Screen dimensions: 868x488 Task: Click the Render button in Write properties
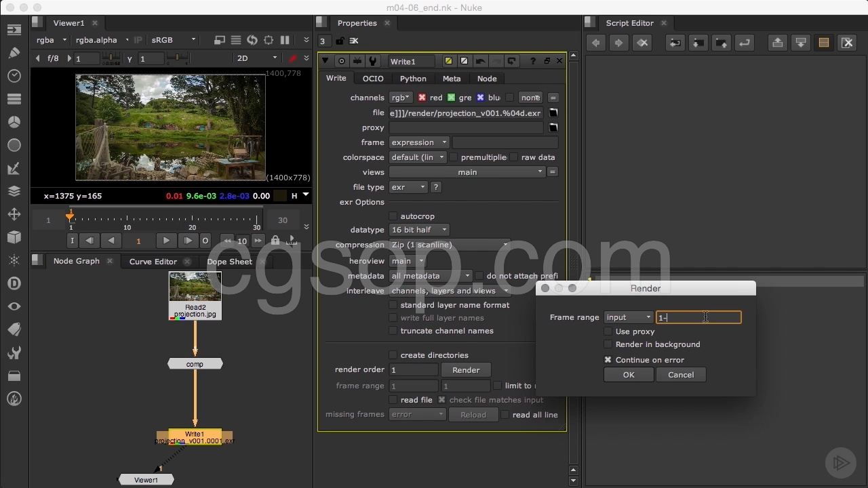point(466,370)
